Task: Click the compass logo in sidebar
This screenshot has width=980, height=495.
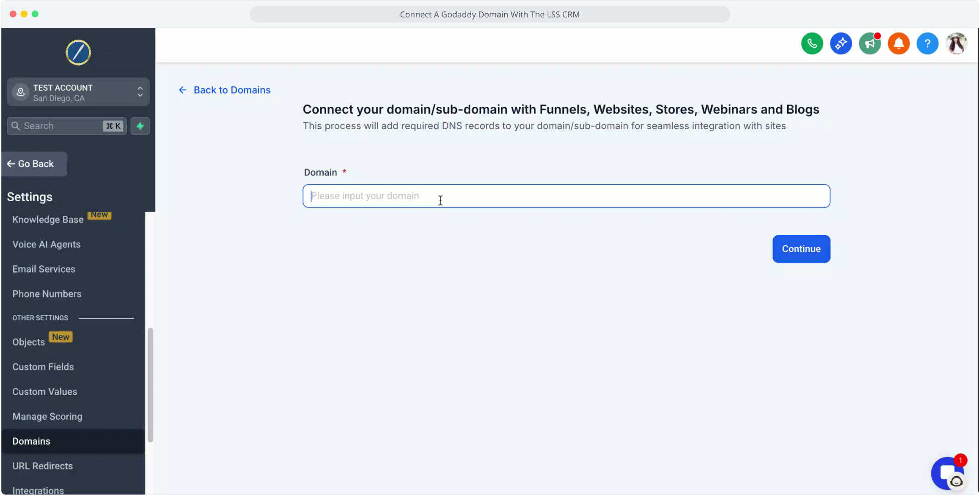Action: point(78,52)
